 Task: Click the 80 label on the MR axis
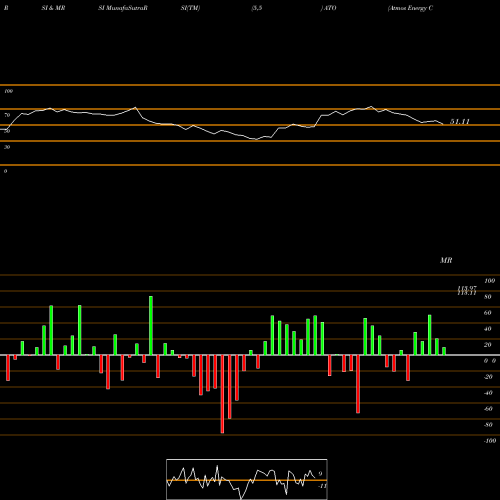[488, 297]
